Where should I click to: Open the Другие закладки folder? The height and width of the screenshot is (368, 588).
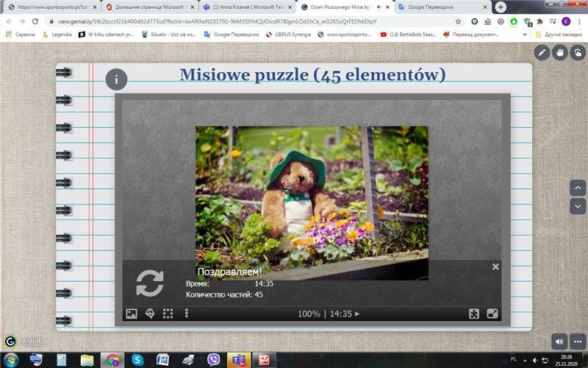559,34
